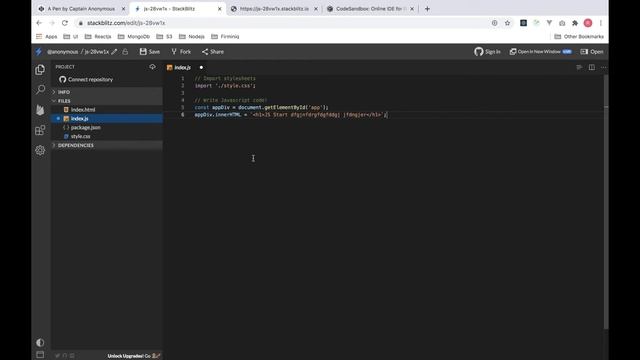Switch to the js-28vw1x.stackblitz.io tab
Screen dimensions: 640x360
tap(274, 9)
